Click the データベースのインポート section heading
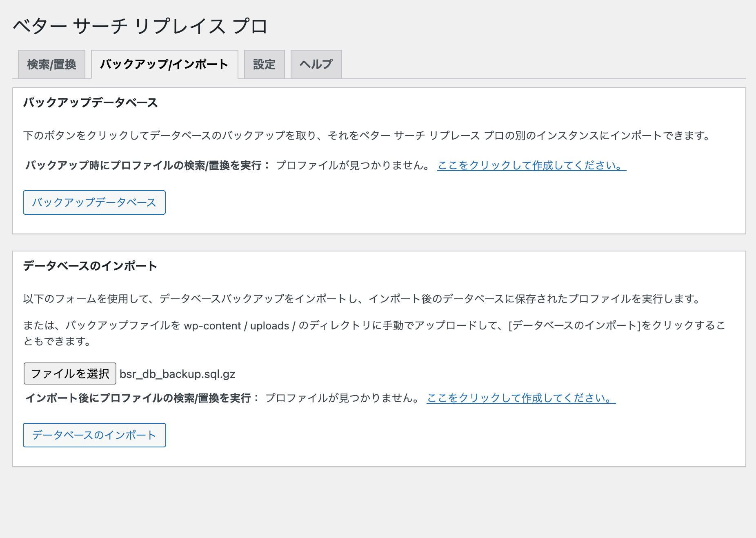756x538 pixels. coord(90,266)
